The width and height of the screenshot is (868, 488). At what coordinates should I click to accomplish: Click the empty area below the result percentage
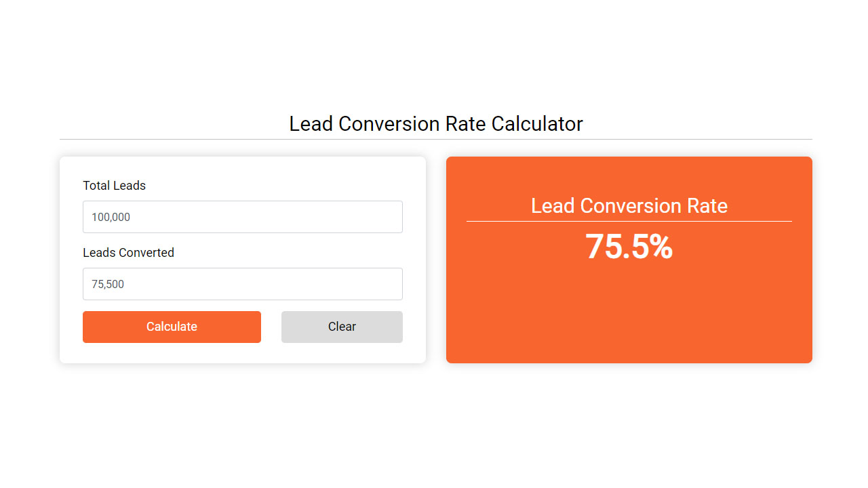[x=629, y=319]
